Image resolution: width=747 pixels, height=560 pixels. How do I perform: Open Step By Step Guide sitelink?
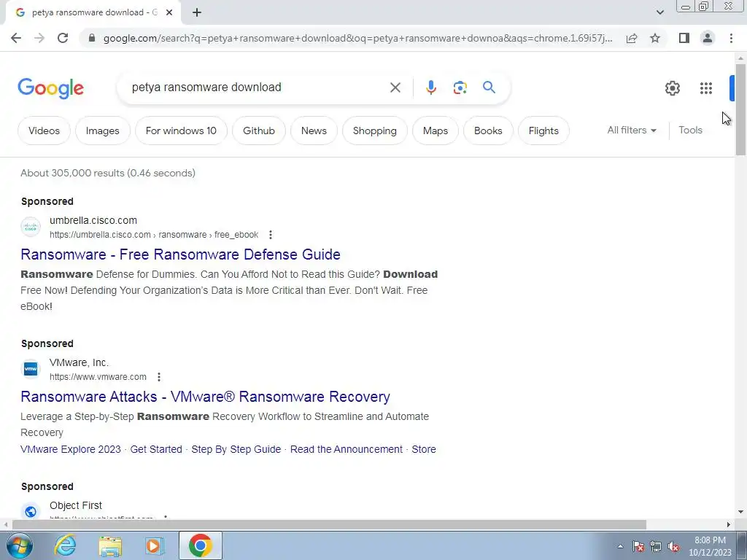click(x=236, y=449)
